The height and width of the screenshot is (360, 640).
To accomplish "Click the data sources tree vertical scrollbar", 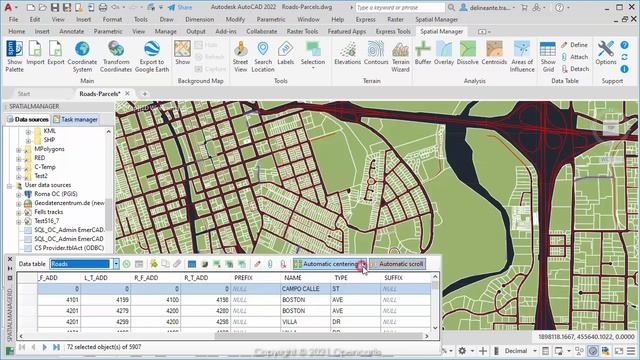I will [x=109, y=214].
